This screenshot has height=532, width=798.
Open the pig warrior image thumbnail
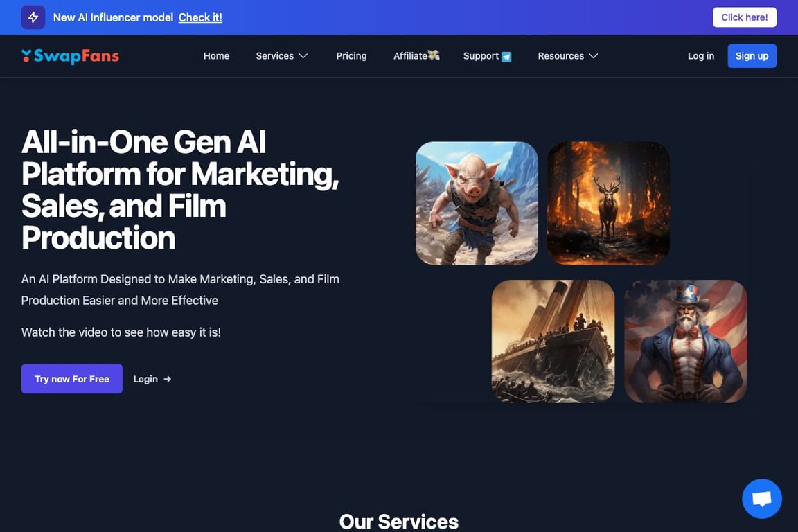coord(477,203)
